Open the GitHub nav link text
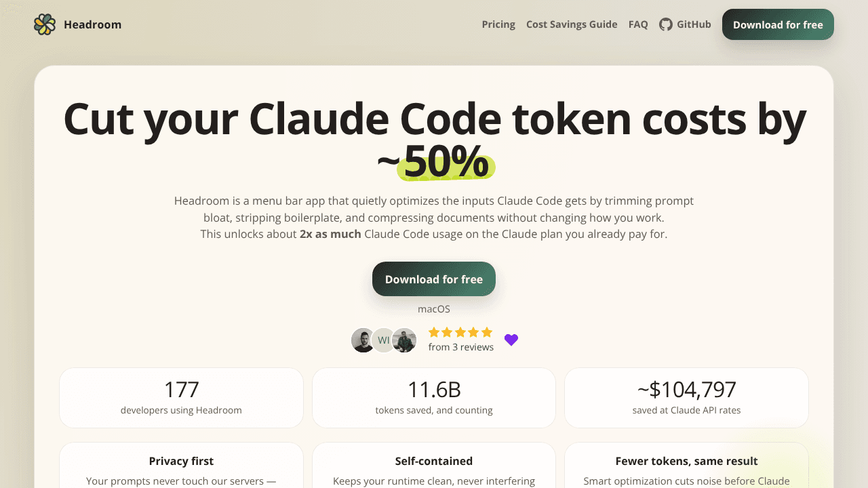 (694, 24)
